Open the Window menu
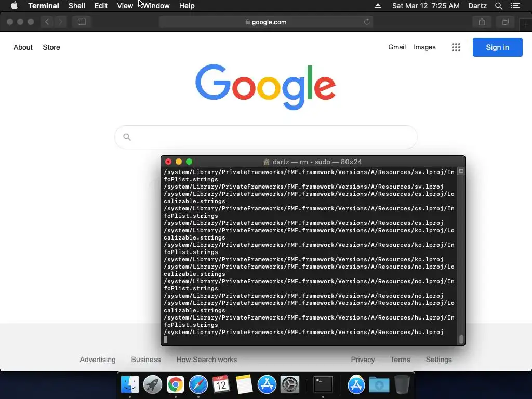Screen dimensions: 532x399 (156, 6)
